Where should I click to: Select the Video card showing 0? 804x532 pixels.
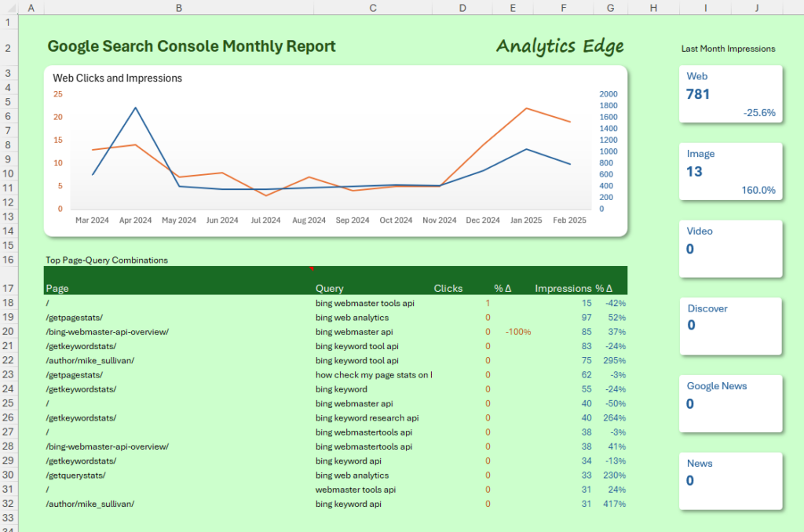[x=730, y=247]
